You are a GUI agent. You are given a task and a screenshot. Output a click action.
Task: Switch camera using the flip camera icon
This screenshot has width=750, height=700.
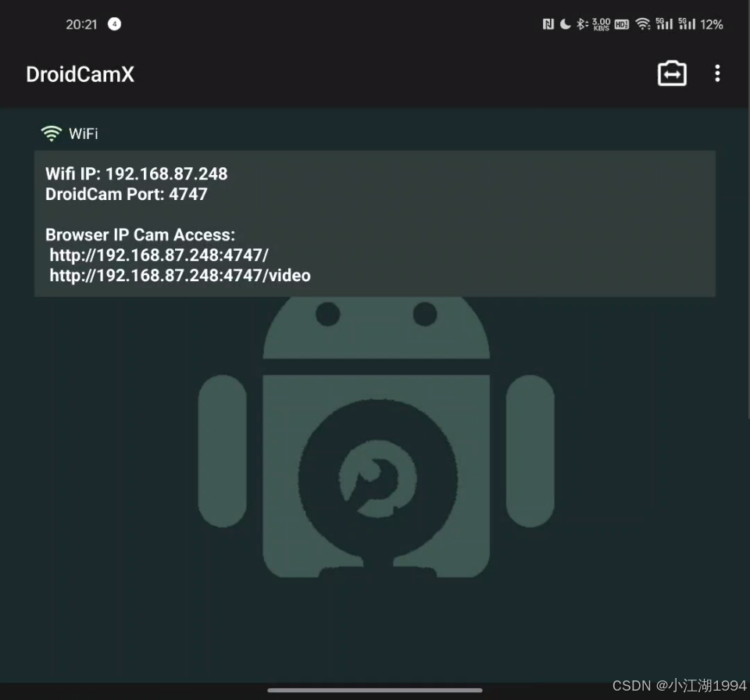tap(672, 73)
